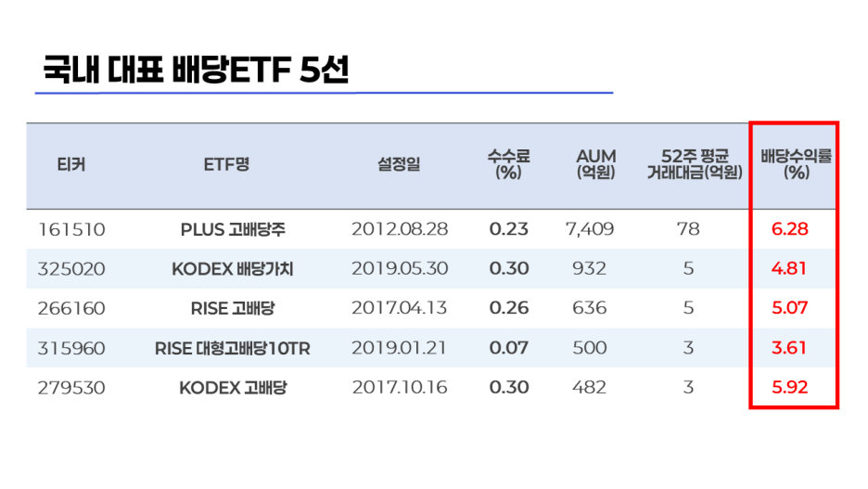This screenshot has width=868, height=489.
Task: Click KODEX 배당가치 trading value 5
Action: [688, 268]
